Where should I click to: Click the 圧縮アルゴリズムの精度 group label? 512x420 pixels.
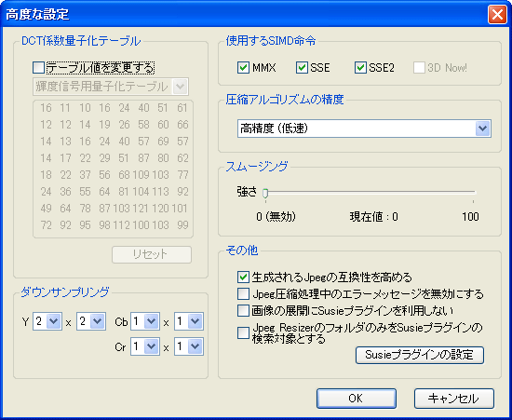point(285,100)
